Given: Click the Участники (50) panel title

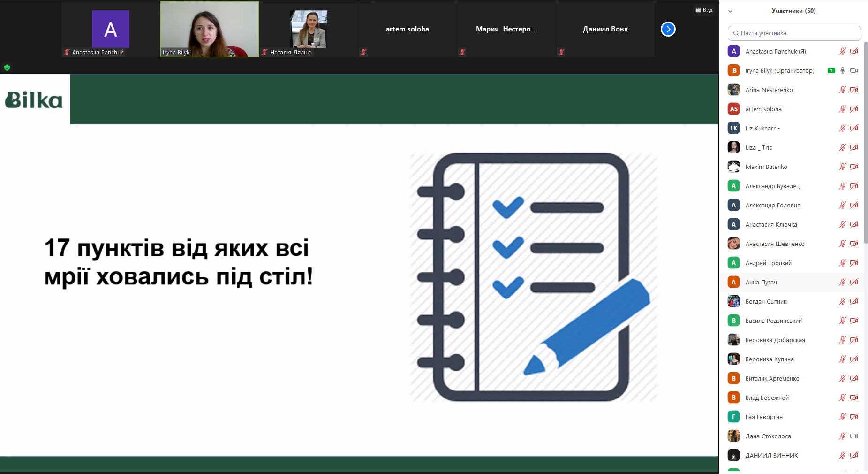Looking at the screenshot, I should point(793,11).
